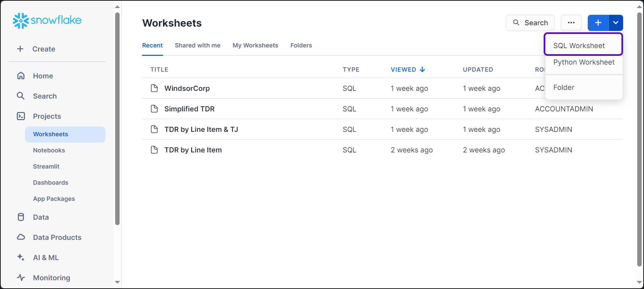Switch to the Folders tab
The width and height of the screenshot is (644, 289).
(x=301, y=45)
